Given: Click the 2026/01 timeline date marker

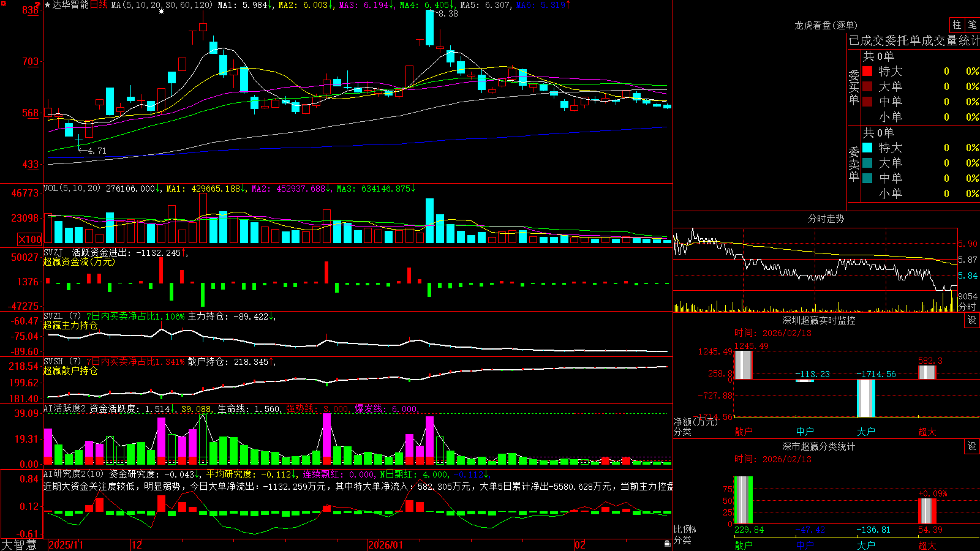Looking at the screenshot, I should coord(386,545).
